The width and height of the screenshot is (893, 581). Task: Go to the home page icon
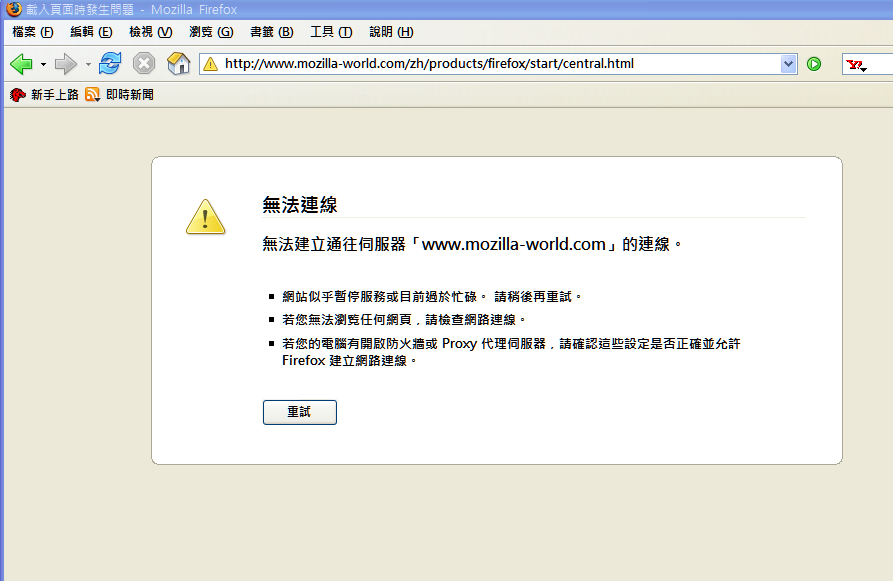point(178,63)
